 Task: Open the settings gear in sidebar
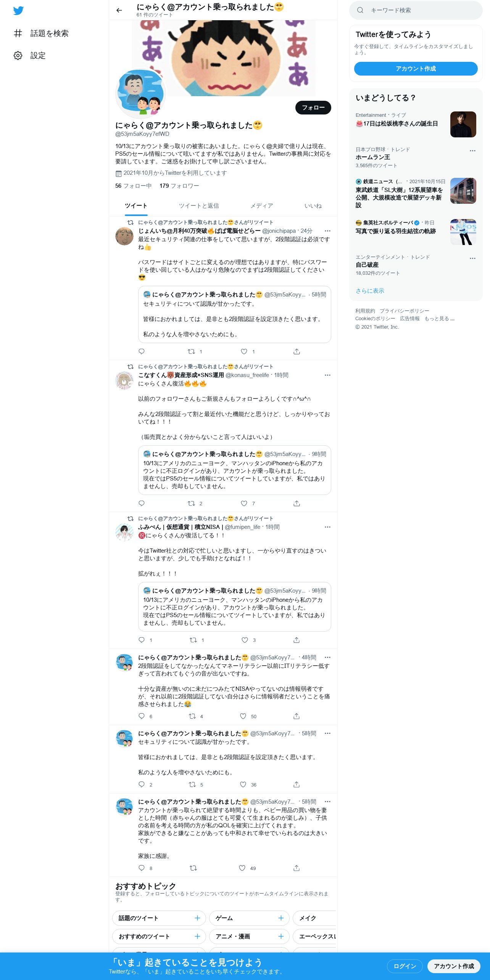coord(18,55)
